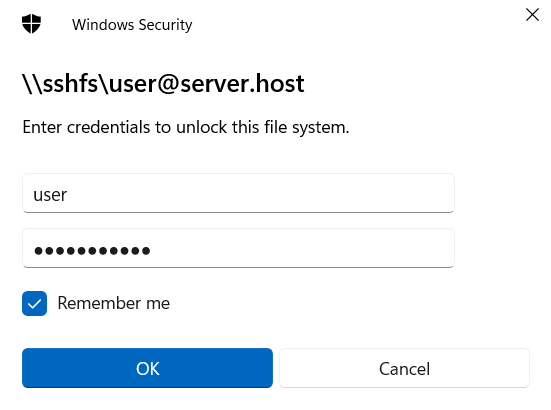Confirm credentials with the OK button
This screenshot has height=410, width=551.
coord(147,368)
